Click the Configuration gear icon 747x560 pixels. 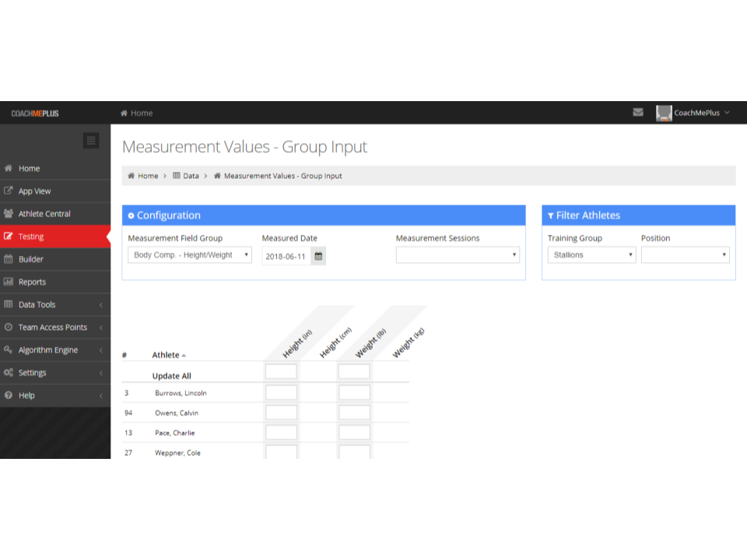[x=131, y=215]
